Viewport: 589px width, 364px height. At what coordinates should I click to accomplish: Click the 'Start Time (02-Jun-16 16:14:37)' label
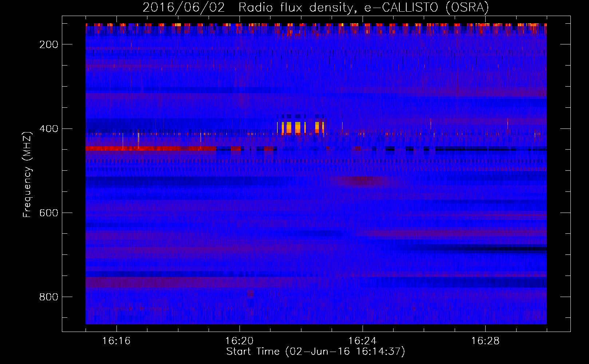(x=315, y=352)
